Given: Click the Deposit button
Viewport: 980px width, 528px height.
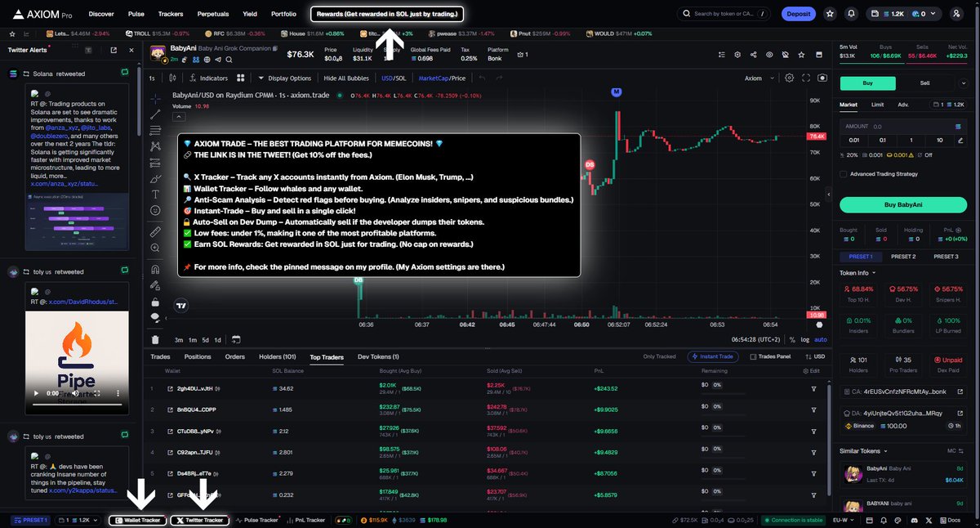Looking at the screenshot, I should point(798,14).
